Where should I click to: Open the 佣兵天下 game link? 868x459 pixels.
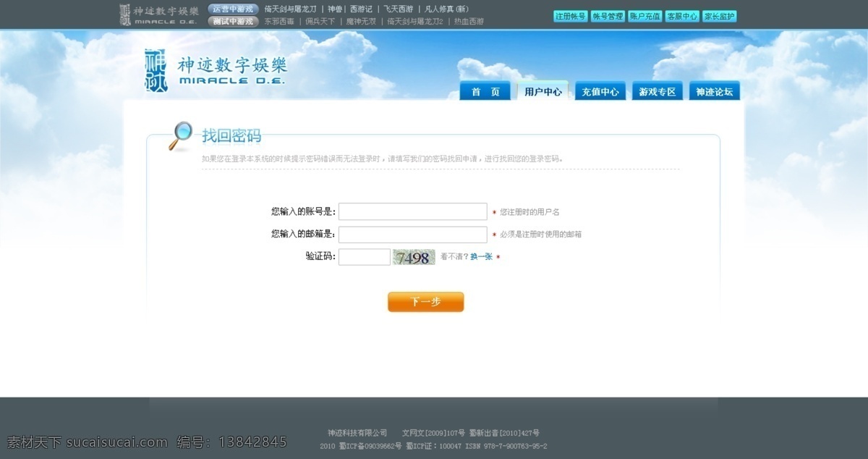(x=320, y=22)
